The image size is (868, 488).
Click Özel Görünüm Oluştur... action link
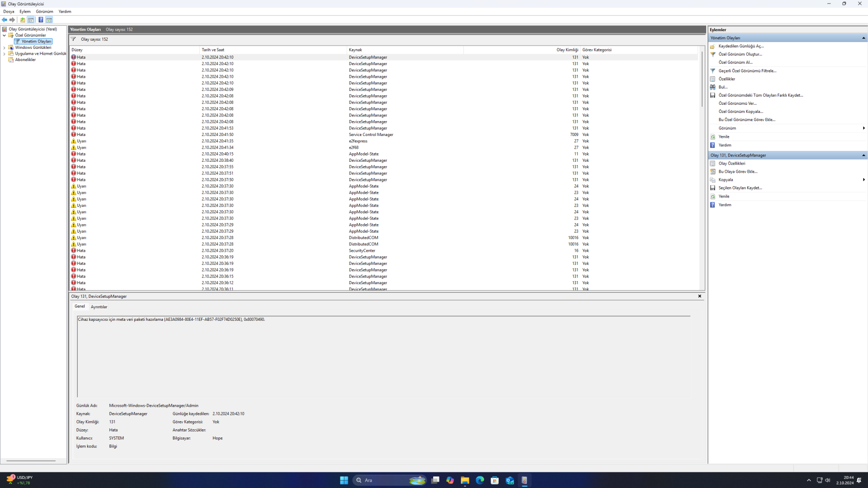pyautogui.click(x=740, y=54)
